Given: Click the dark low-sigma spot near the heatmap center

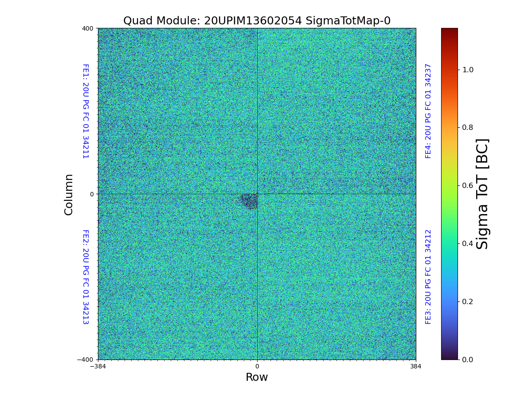Looking at the screenshot, I should click(250, 201).
